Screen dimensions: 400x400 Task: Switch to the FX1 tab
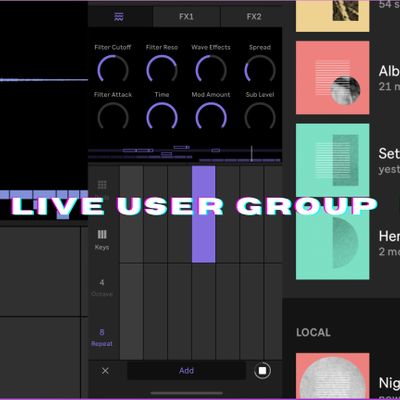(x=186, y=17)
